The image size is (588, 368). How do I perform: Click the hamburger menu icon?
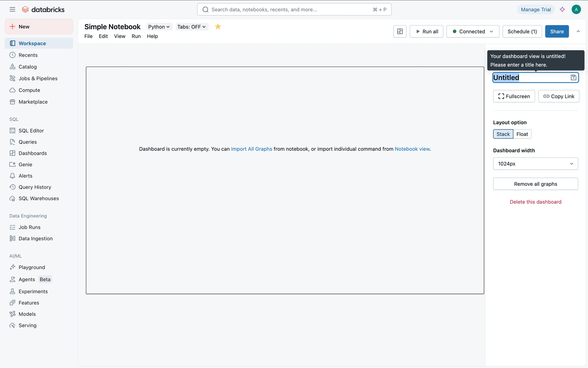pos(12,10)
